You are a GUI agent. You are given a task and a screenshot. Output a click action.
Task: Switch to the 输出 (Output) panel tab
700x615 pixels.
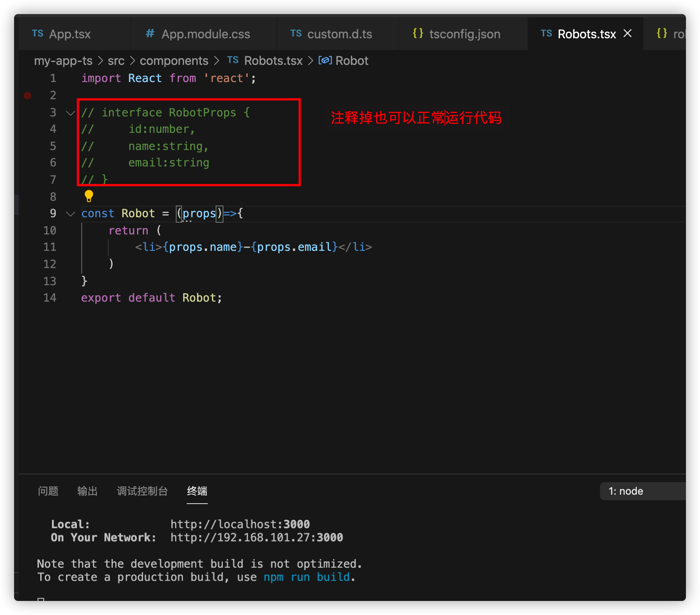(x=87, y=491)
